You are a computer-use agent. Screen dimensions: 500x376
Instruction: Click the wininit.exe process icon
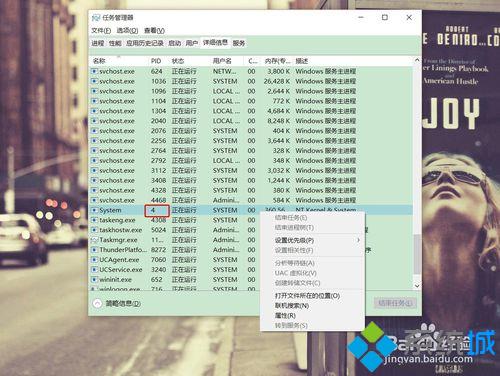pyautogui.click(x=95, y=280)
